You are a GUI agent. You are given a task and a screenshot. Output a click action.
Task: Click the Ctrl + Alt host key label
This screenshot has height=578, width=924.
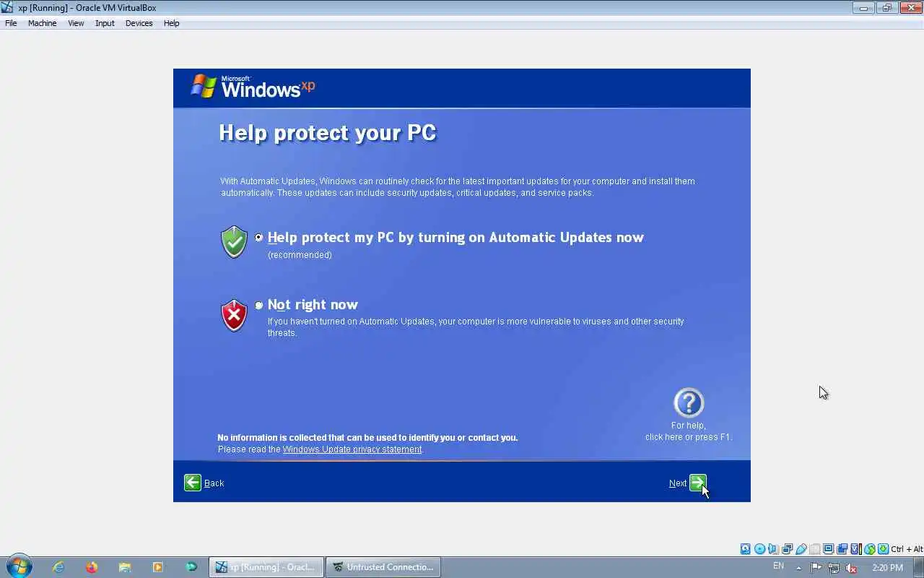click(x=907, y=549)
